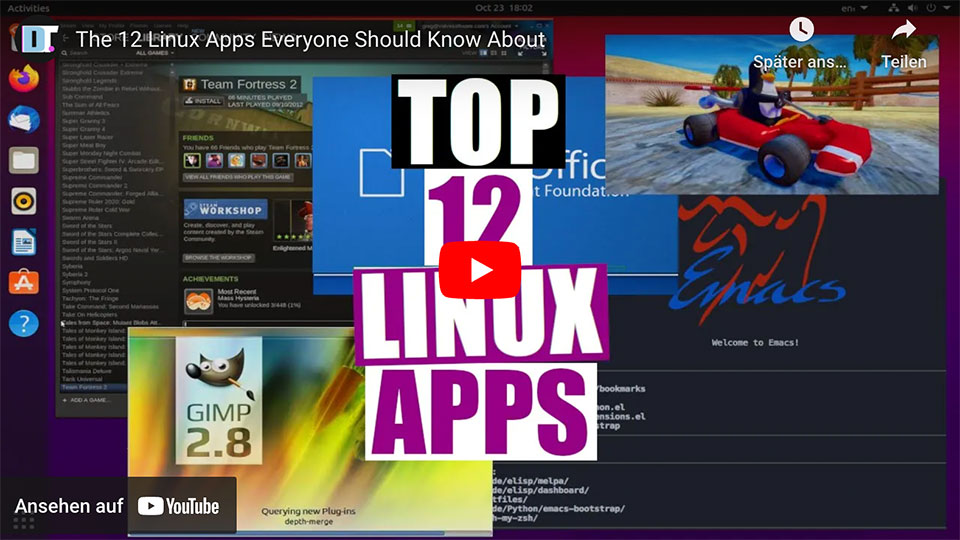Screen dimensions: 960x540
Task: Click the Später ansehen clock icon
Action: [801, 29]
